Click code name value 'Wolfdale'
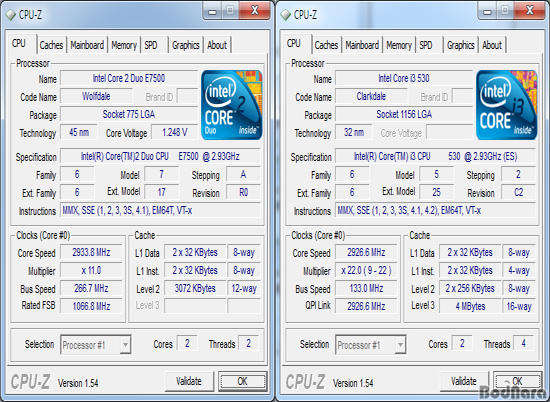This screenshot has width=550, height=402. [96, 96]
